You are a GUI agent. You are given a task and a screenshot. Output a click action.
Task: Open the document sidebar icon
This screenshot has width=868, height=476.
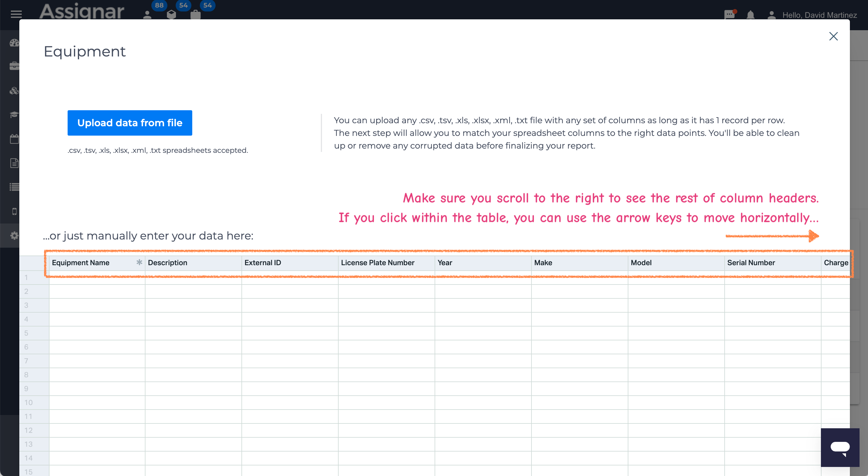(x=14, y=163)
